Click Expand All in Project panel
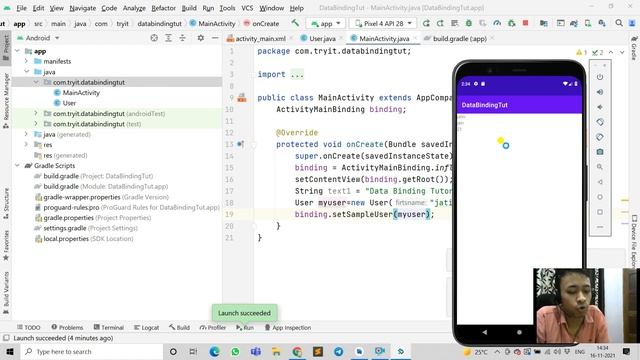Image resolution: width=640 pixels, height=360 pixels. click(168, 38)
